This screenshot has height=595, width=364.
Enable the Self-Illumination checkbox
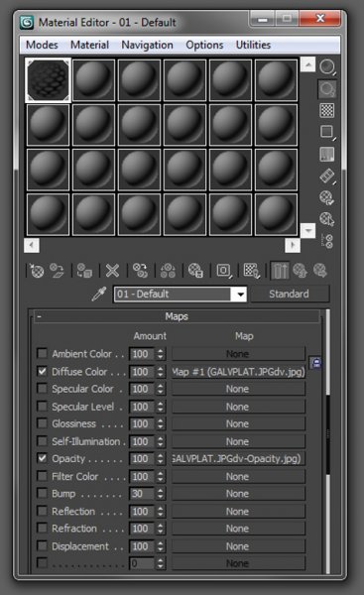click(x=42, y=441)
